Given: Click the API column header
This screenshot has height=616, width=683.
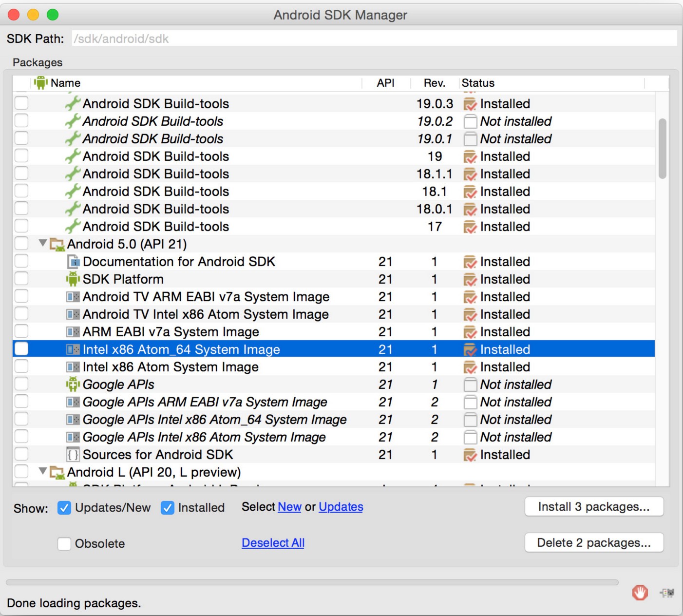Looking at the screenshot, I should pos(385,83).
